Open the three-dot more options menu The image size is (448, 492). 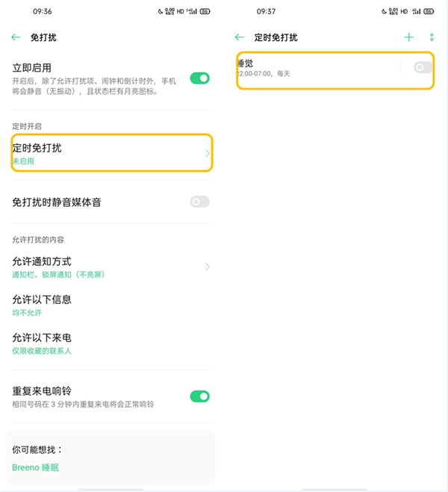(x=432, y=37)
